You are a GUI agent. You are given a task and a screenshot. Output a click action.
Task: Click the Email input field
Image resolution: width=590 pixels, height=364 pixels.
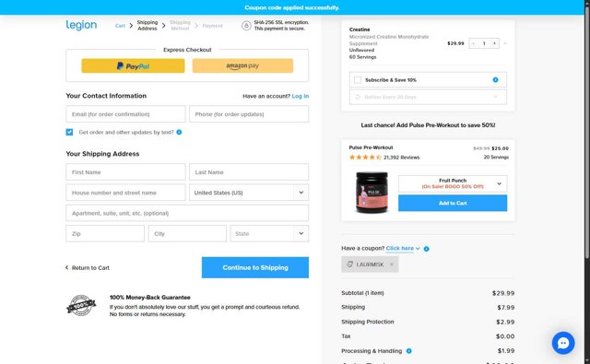(x=125, y=114)
